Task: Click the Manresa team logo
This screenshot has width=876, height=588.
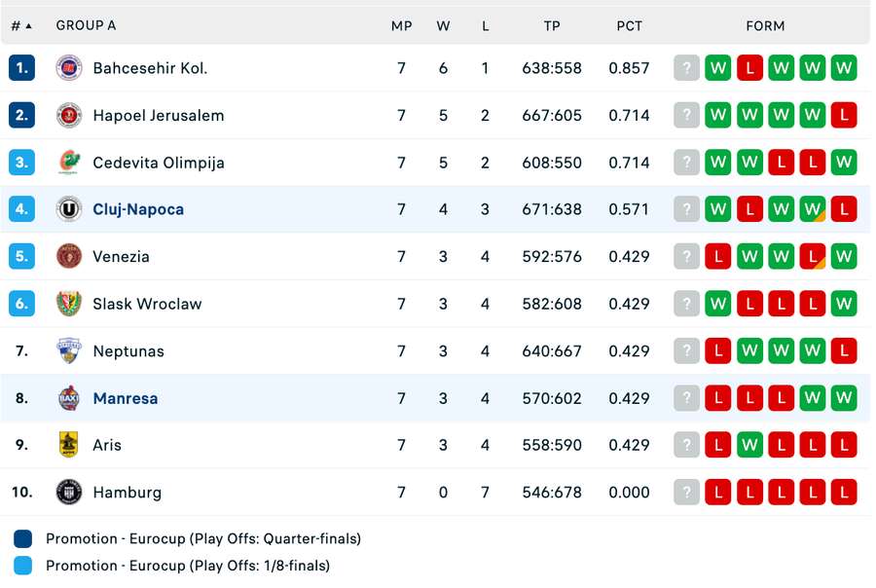Action: pyautogui.click(x=69, y=398)
